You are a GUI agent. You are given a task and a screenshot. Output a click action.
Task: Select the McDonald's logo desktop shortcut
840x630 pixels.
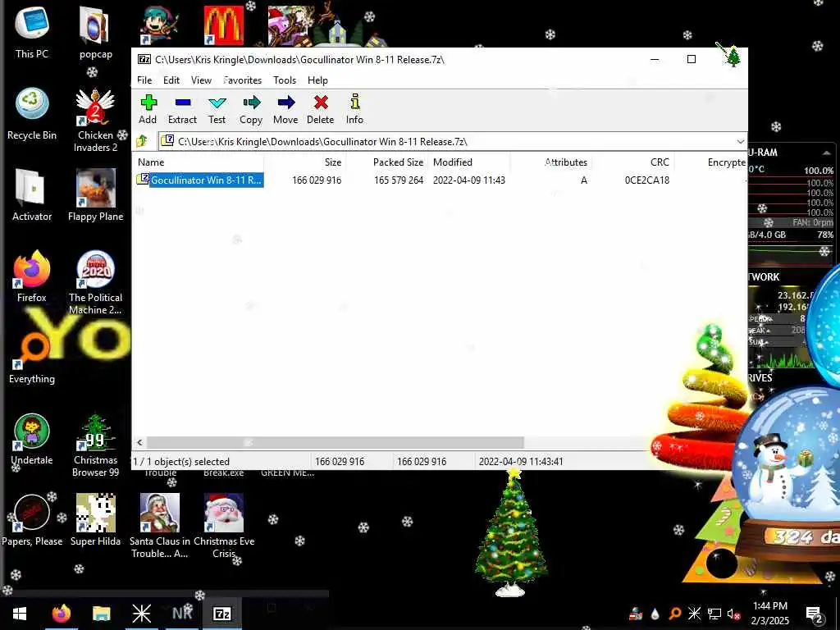(224, 25)
